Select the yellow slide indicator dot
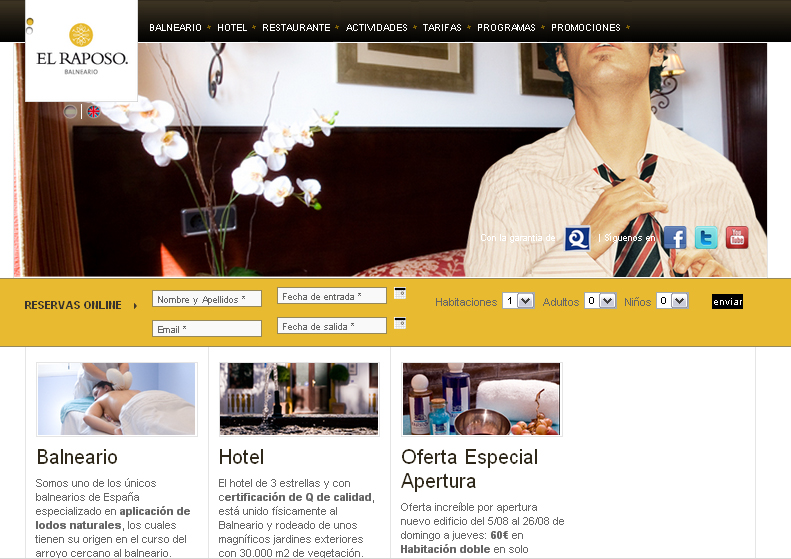The image size is (791, 559). click(x=30, y=22)
